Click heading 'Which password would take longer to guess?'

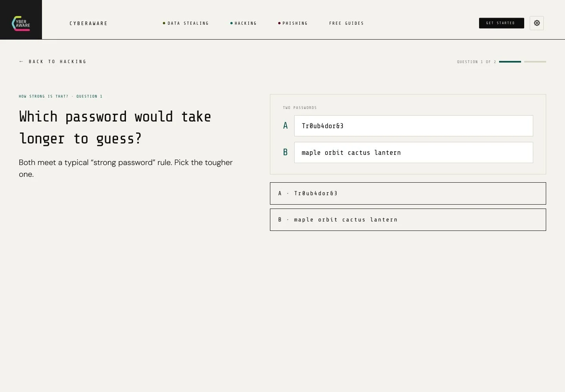click(115, 127)
